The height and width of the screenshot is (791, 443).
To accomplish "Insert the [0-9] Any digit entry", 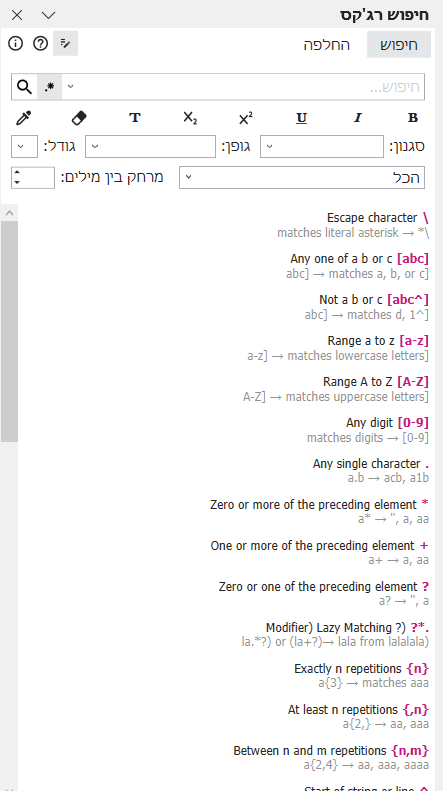I will tap(367, 430).
